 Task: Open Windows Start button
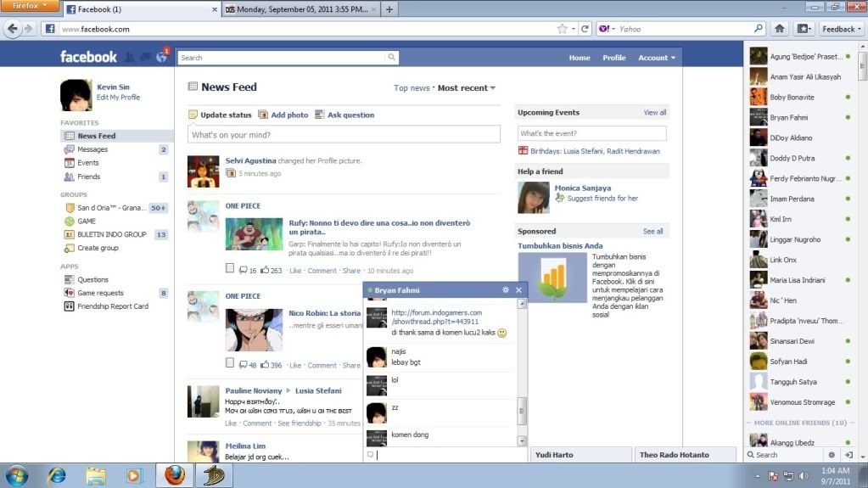point(17,476)
